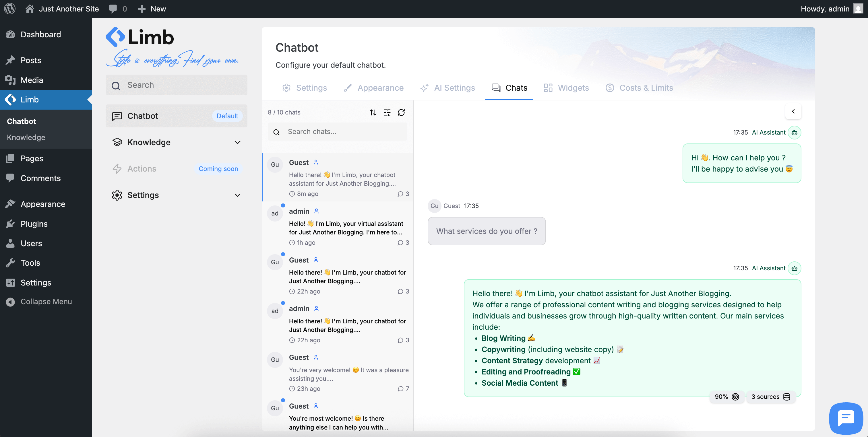Image resolution: width=868 pixels, height=437 pixels.
Task: Click the user icon next to Guest
Action: tap(316, 162)
